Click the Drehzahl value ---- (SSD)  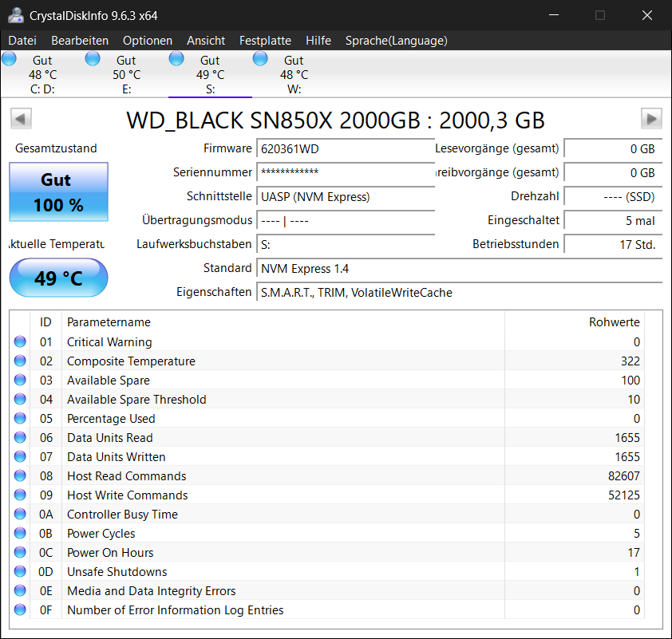point(613,196)
